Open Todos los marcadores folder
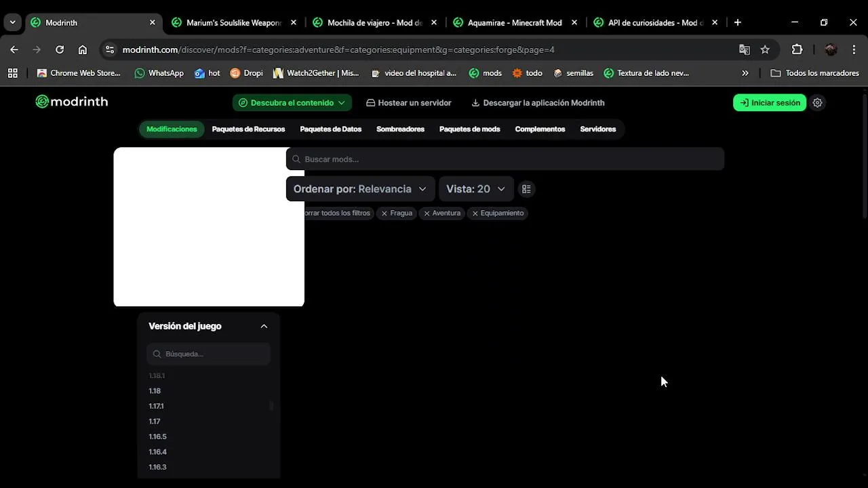Screen dimensions: 868x488 click(815, 73)
